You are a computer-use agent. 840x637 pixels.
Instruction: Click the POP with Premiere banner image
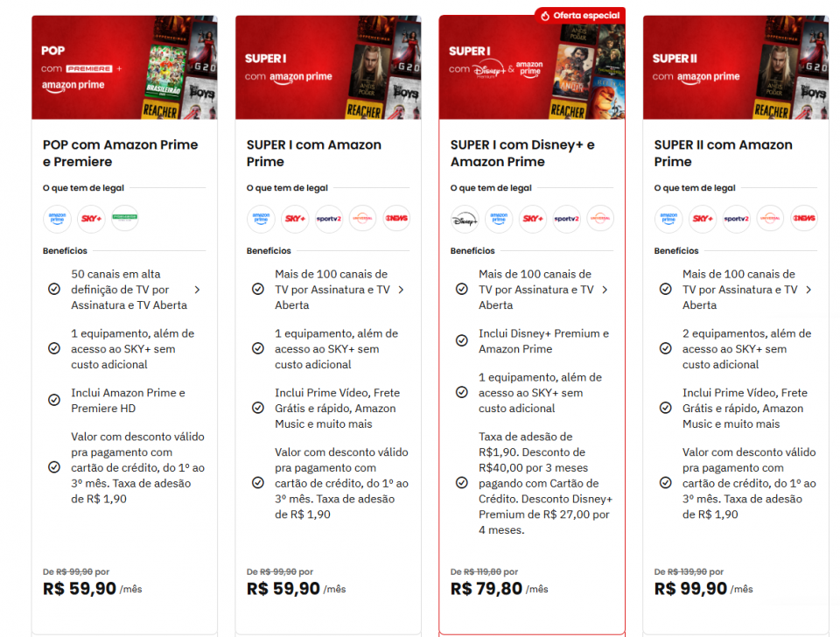pyautogui.click(x=124, y=67)
